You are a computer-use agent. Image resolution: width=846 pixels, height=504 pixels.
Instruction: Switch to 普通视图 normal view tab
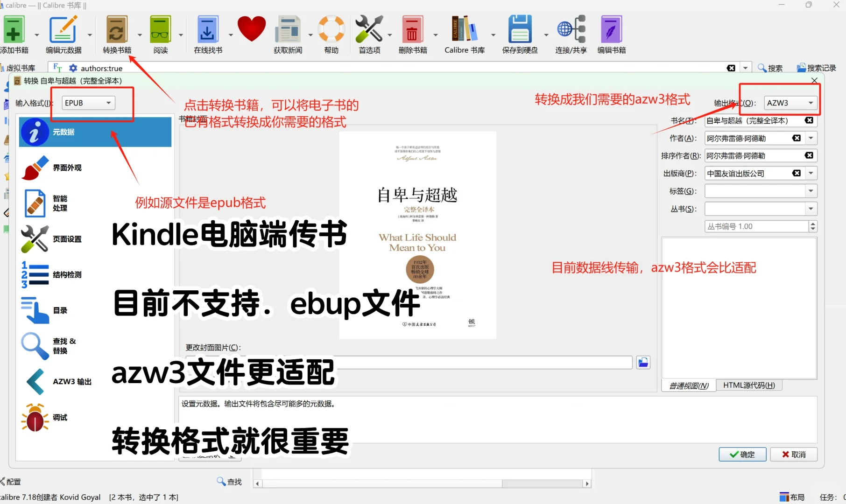tap(689, 385)
